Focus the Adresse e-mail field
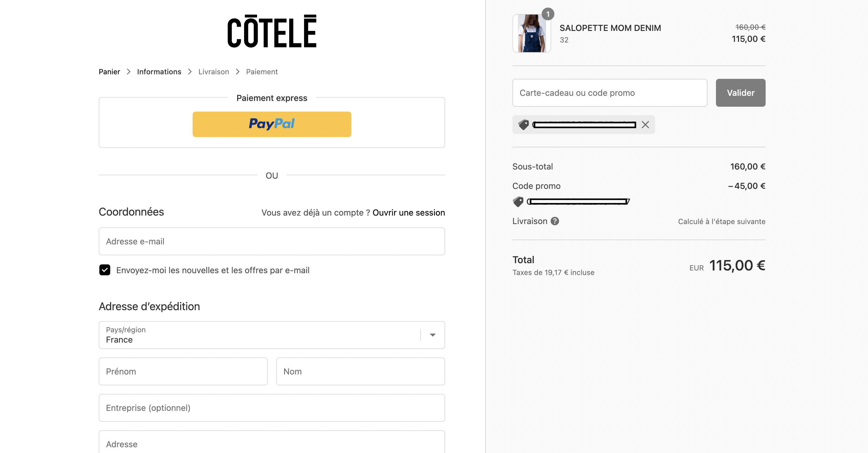Image resolution: width=868 pixels, height=453 pixels. (272, 242)
